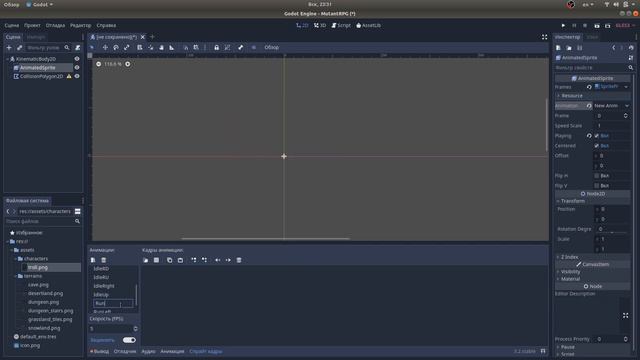Open the AssetLib workspace
The image size is (640, 360).
point(369,25)
